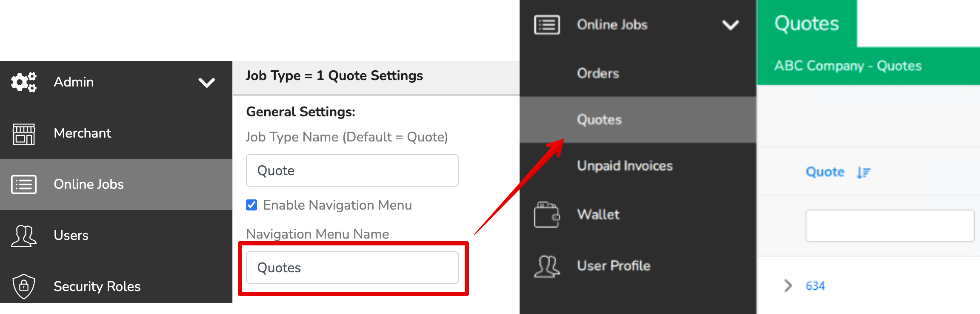Click the Merchant storefront icon
Image resolution: width=980 pixels, height=314 pixels.
[x=24, y=134]
